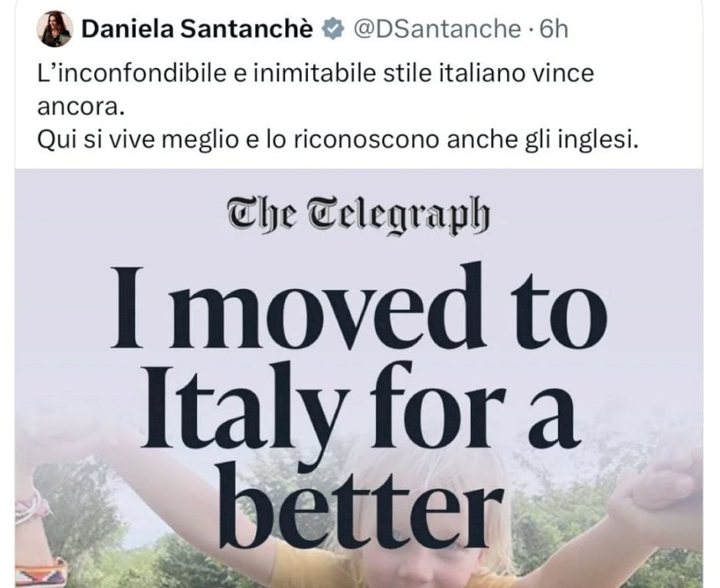Open the @DSantanche handle link
This screenshot has width=720, height=588.
pyautogui.click(x=436, y=30)
